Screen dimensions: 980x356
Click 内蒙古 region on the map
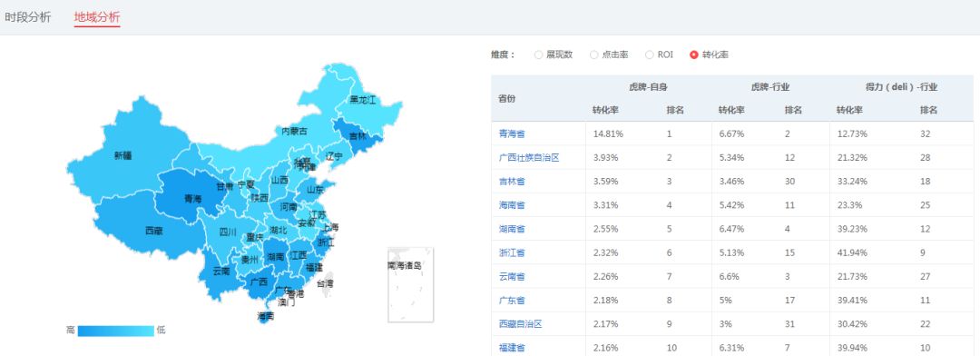click(294, 132)
